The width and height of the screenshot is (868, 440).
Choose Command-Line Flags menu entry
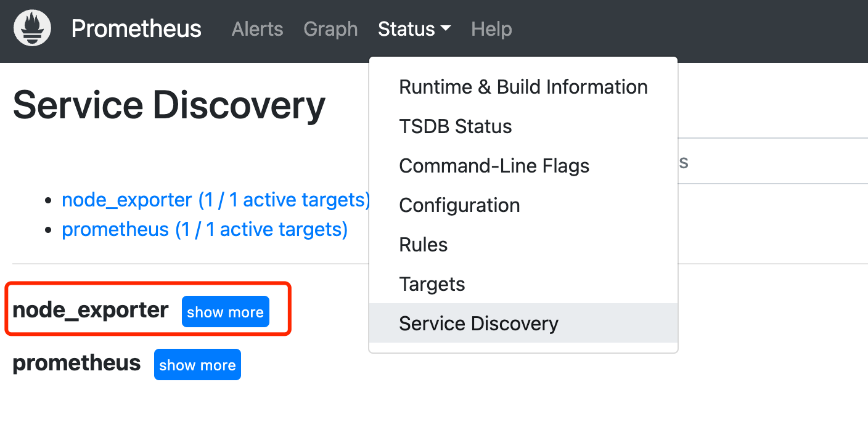(523, 166)
